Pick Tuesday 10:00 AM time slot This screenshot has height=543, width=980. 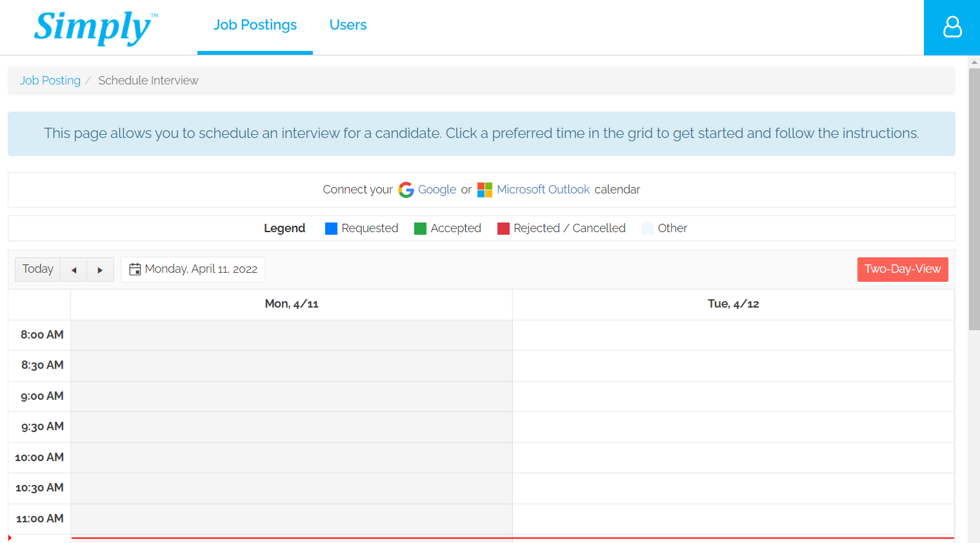tap(734, 458)
